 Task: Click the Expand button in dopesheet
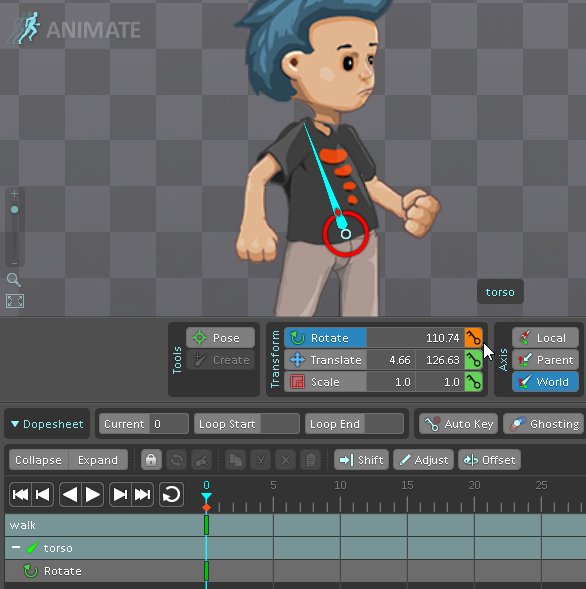tap(98, 460)
